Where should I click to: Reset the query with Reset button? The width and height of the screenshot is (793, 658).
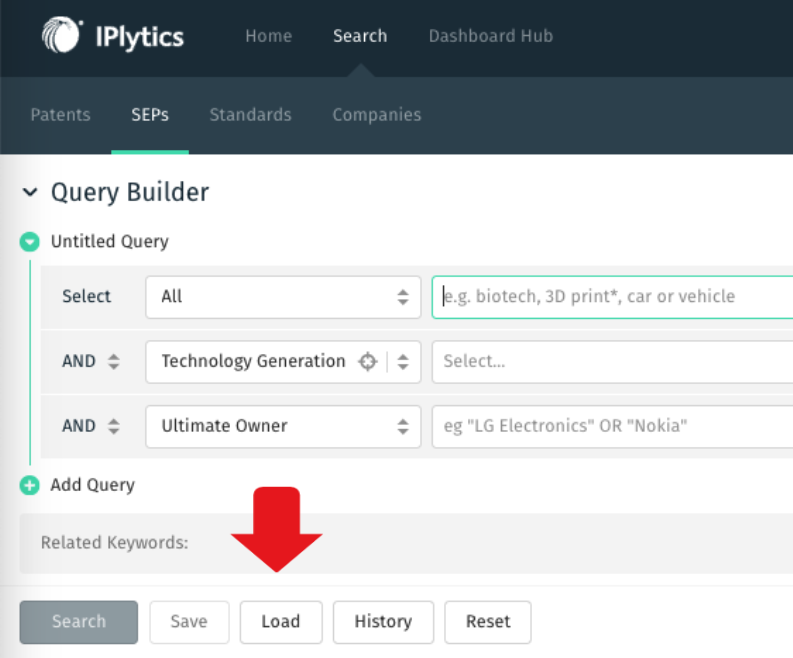coord(488,622)
